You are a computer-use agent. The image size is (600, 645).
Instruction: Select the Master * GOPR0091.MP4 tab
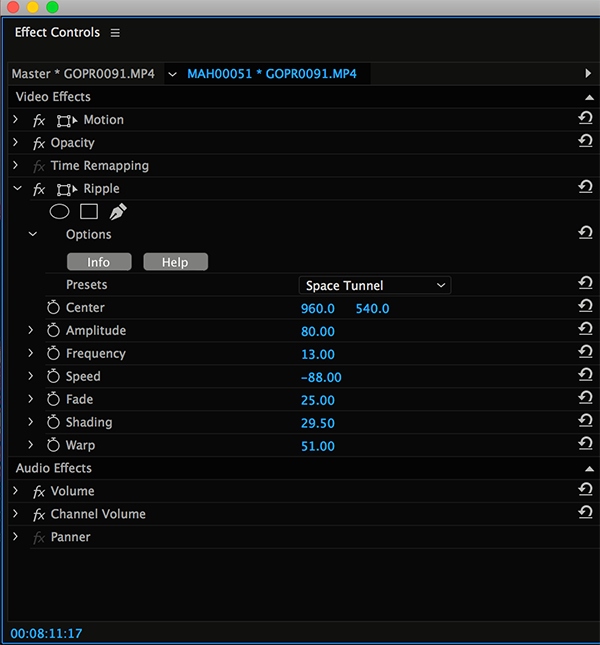pos(83,74)
